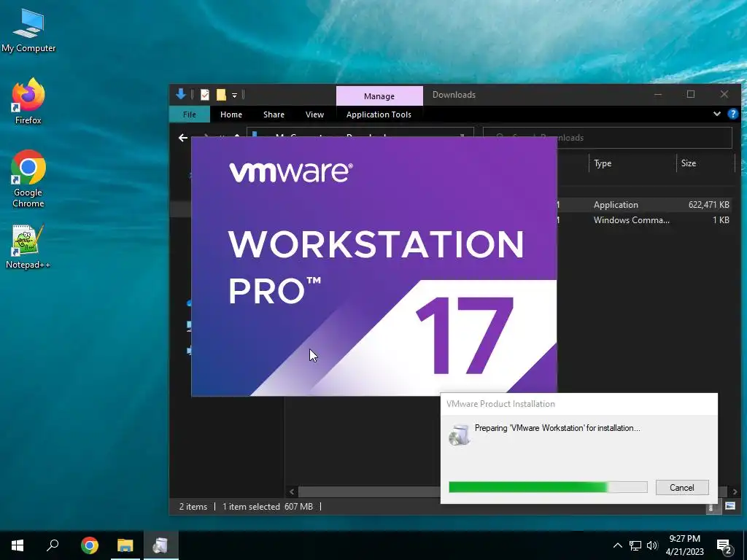This screenshot has height=560, width=747.
Task: Open Google Chrome desktop shortcut
Action: tap(28, 179)
